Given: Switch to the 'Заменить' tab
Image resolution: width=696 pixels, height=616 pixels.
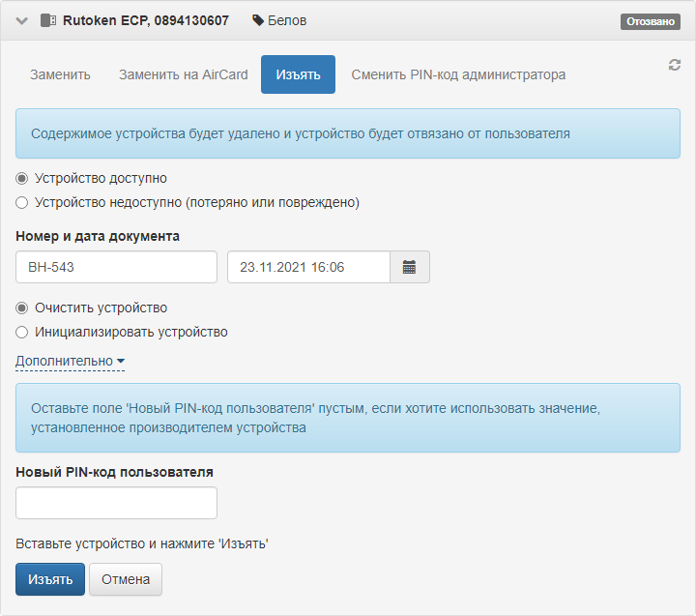Looking at the screenshot, I should [60, 74].
